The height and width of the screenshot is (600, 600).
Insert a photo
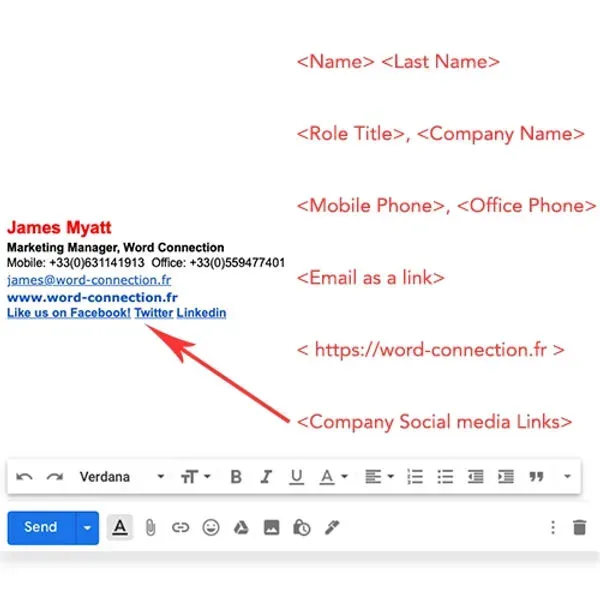[271, 528]
